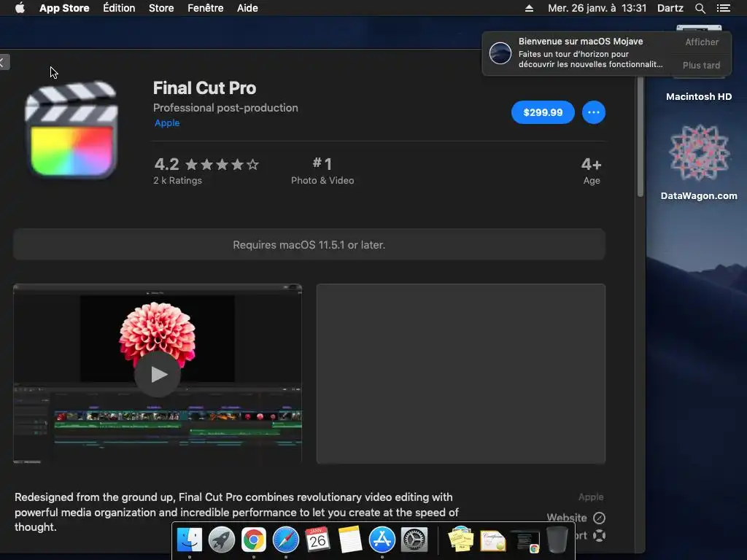
Task: Open Launchpad from the Dock
Action: click(222, 540)
